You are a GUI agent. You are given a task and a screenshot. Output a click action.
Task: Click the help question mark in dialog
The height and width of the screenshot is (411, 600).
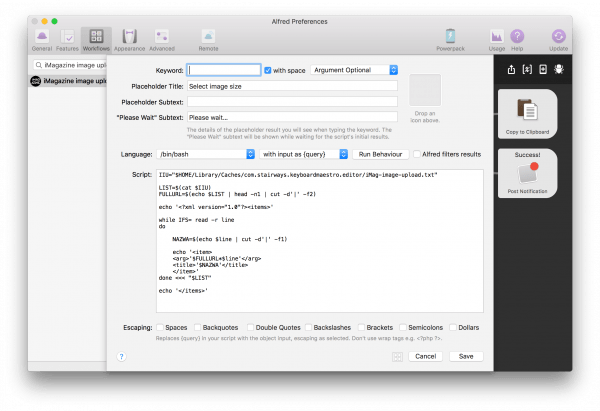coord(121,357)
